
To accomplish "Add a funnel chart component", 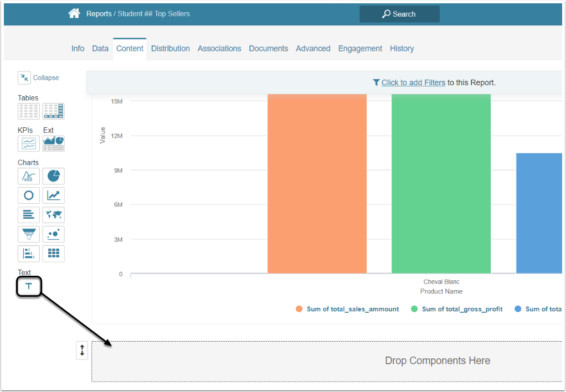I will pyautogui.click(x=28, y=234).
